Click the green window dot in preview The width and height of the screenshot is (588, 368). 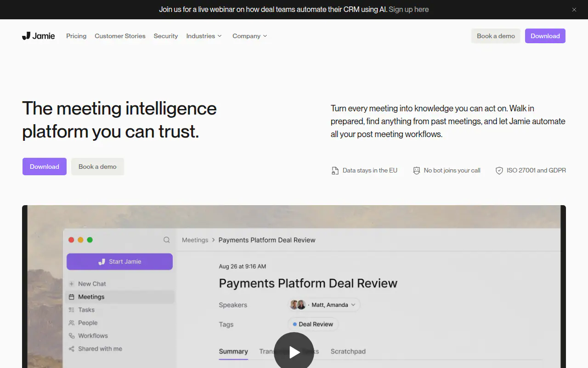coord(90,240)
